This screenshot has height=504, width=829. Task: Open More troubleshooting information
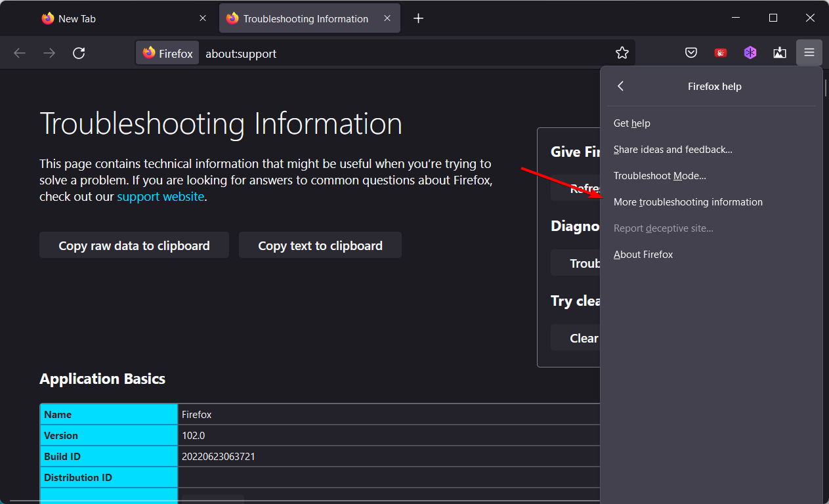coord(687,202)
